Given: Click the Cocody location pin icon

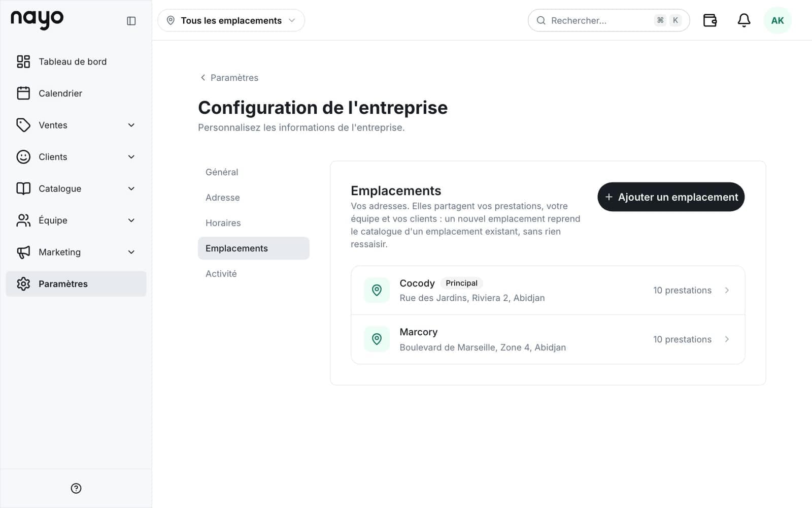Looking at the screenshot, I should (x=377, y=290).
